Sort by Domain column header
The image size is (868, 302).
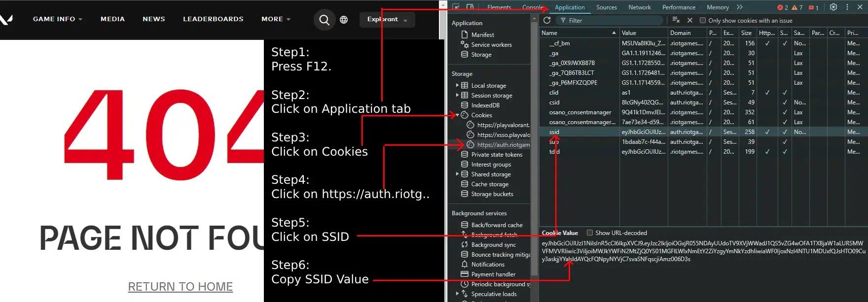coord(687,33)
